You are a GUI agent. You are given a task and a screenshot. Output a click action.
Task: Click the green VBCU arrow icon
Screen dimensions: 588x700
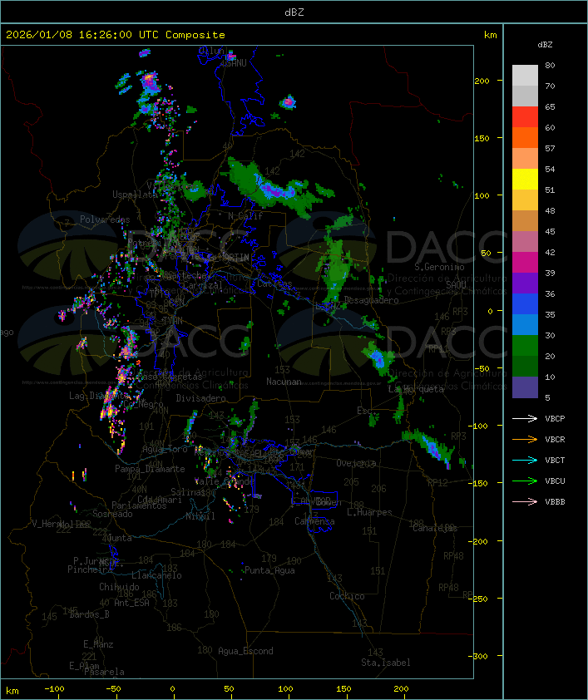pos(526,481)
